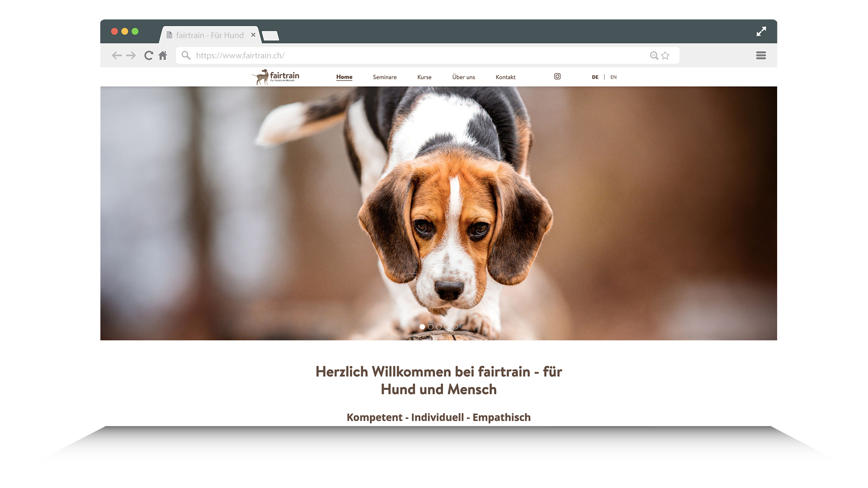The width and height of the screenshot is (868, 488).
Task: Open the Kontakt page link
Action: pyautogui.click(x=505, y=77)
